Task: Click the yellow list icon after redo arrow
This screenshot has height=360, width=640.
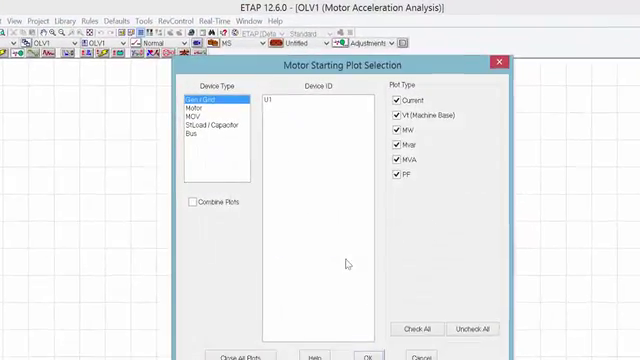Action: (x=122, y=33)
